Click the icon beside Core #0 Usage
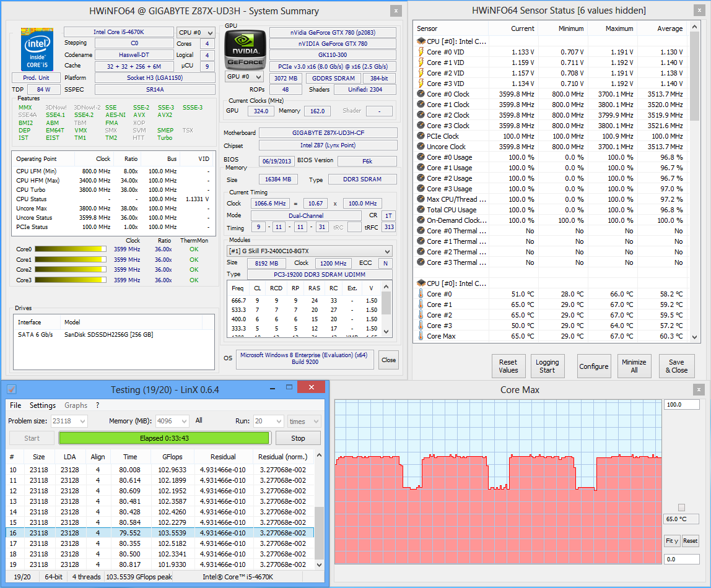711x588 pixels. click(421, 157)
